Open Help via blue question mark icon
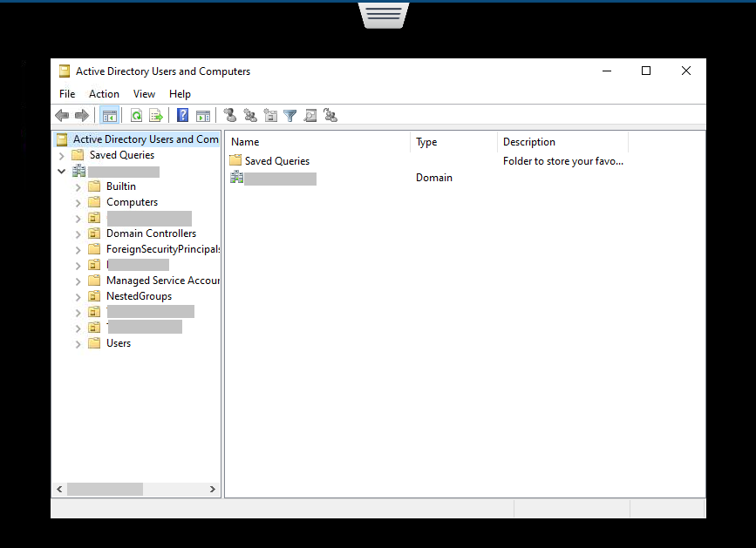The width and height of the screenshot is (756, 548). [183, 115]
